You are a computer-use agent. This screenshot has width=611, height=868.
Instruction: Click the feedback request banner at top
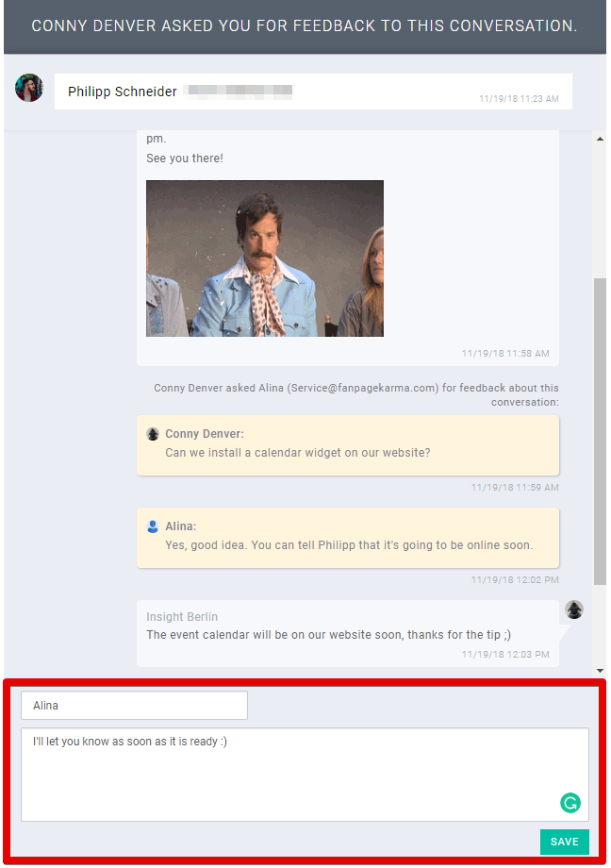(x=305, y=26)
